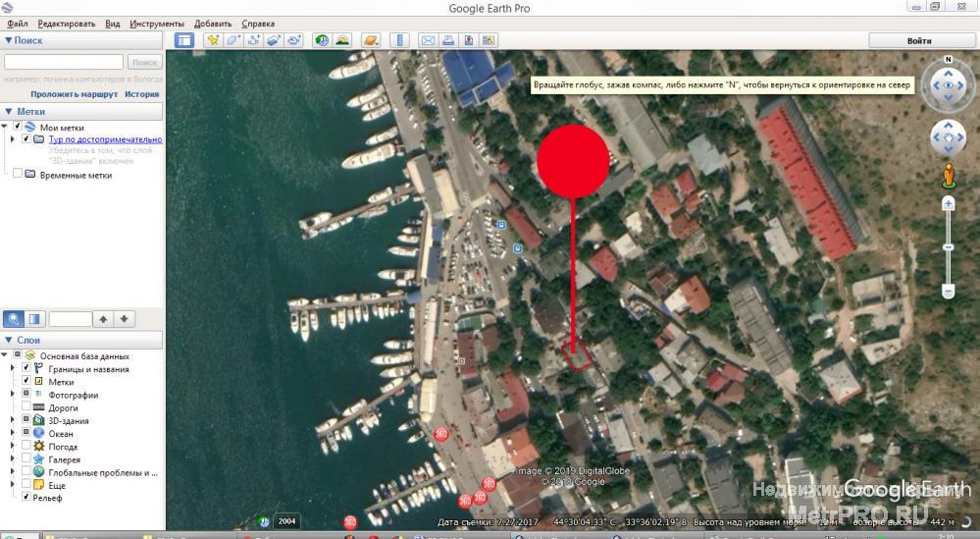Toggle the Мои метки checkbox
The image size is (980, 539).
click(x=18, y=127)
